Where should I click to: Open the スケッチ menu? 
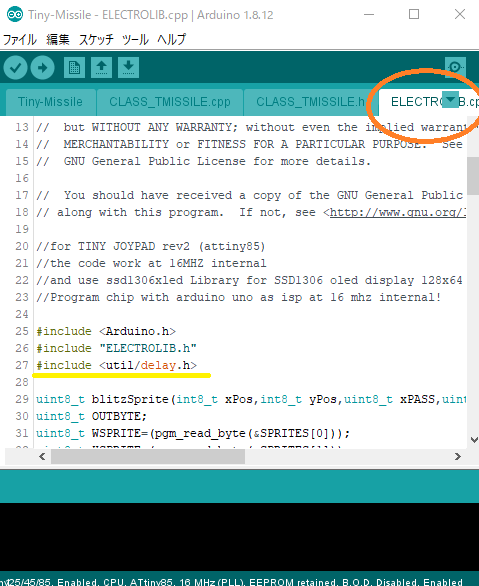[x=96, y=39]
